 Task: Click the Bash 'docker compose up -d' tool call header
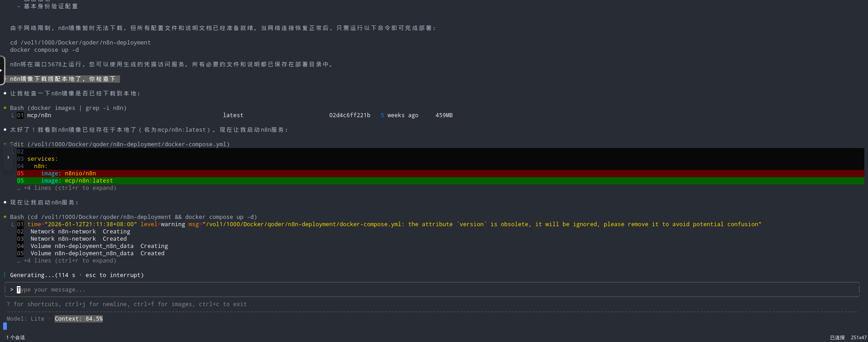click(134, 217)
